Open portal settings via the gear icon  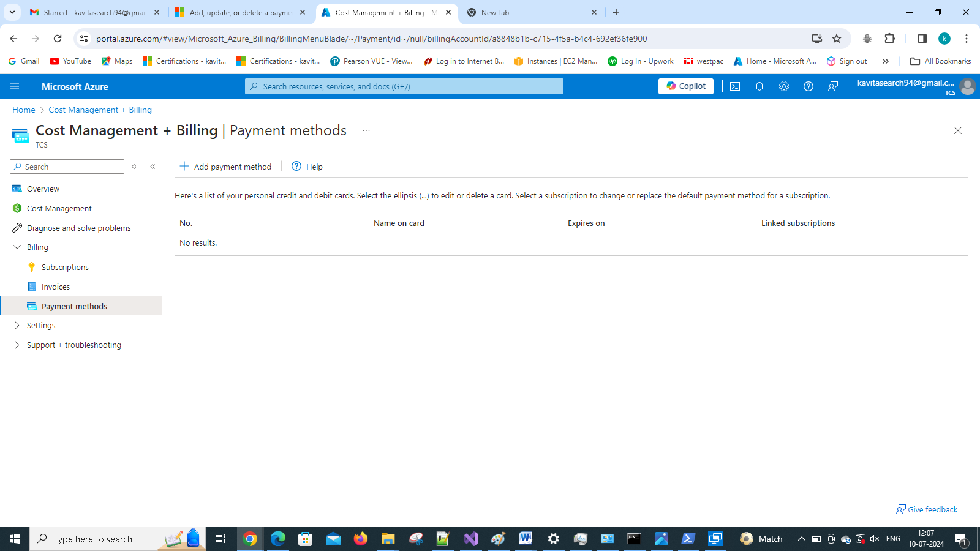click(784, 86)
